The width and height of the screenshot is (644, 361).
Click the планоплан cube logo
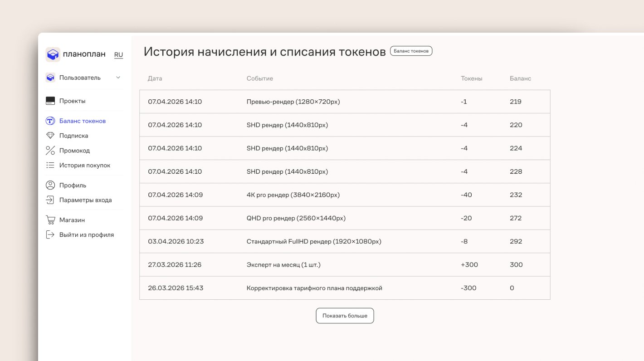pos(53,54)
